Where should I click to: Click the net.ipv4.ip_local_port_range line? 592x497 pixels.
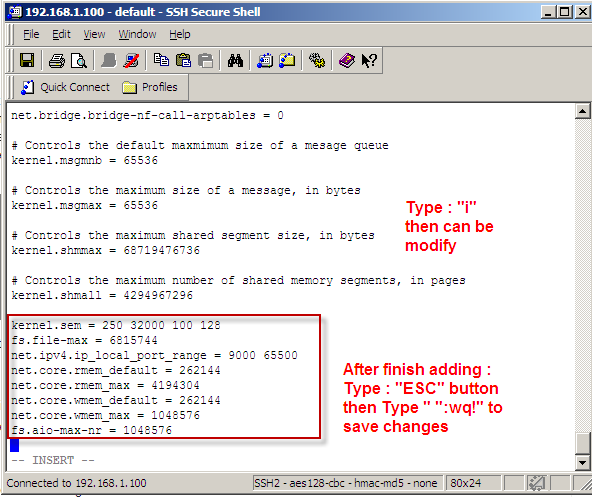pos(154,355)
